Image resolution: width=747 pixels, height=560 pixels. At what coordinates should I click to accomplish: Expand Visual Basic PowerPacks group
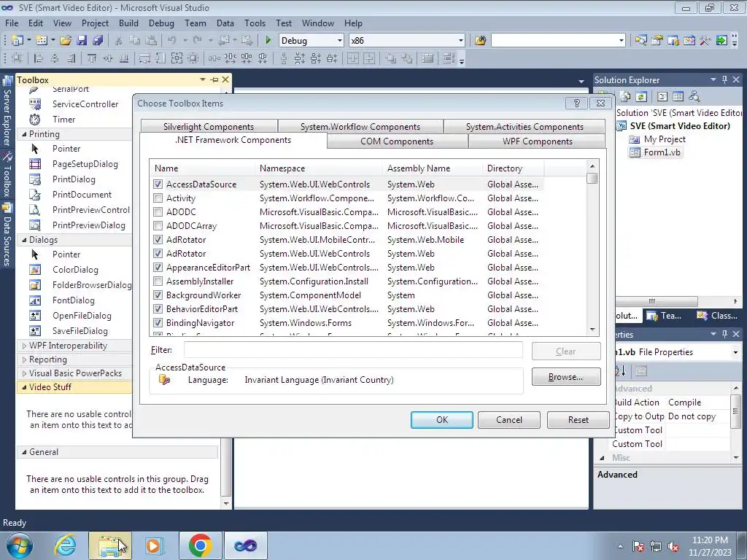tap(24, 373)
